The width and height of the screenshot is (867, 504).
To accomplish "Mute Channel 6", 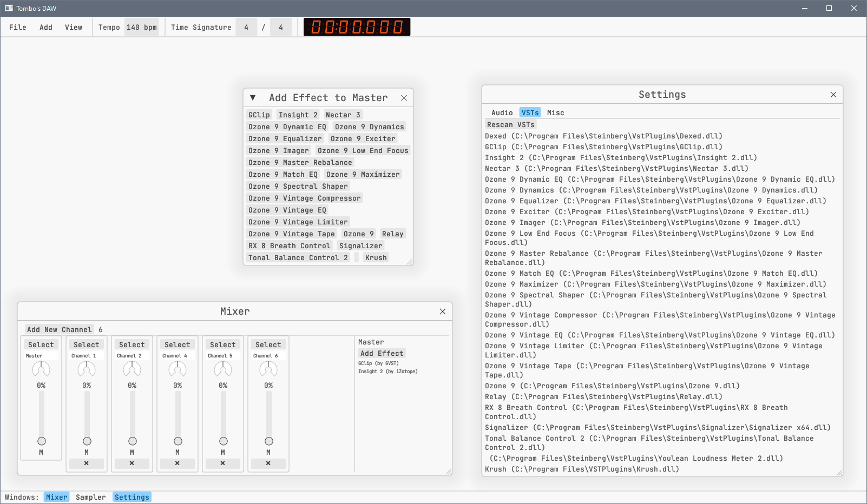I will (x=268, y=453).
